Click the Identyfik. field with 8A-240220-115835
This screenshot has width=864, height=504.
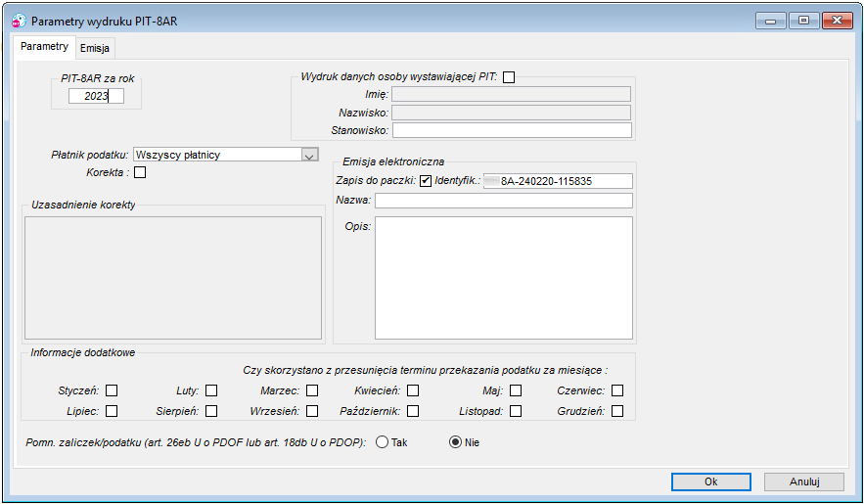[558, 181]
